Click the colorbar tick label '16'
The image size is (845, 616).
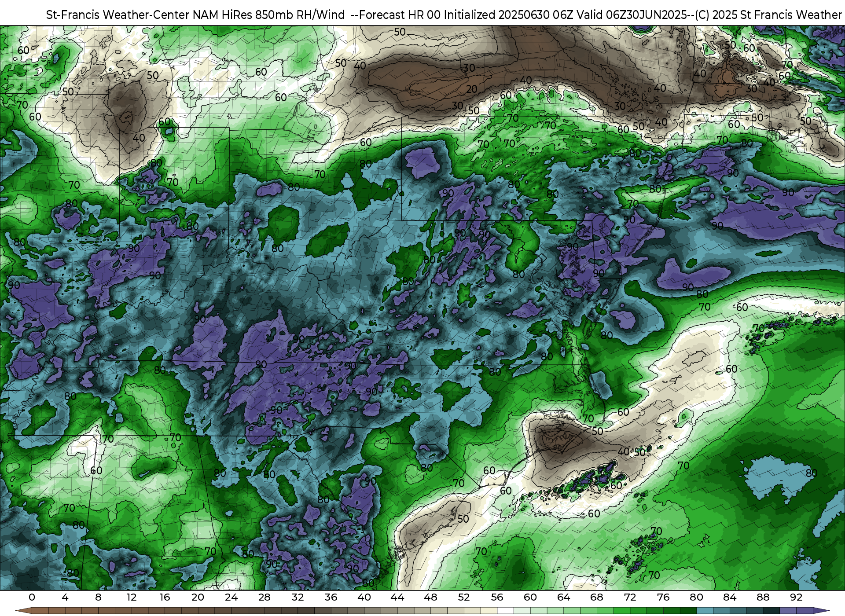coord(165,597)
